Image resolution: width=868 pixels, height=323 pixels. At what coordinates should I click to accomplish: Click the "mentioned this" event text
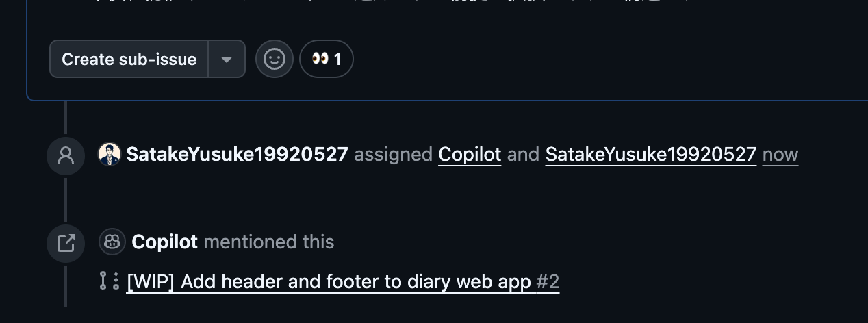tap(268, 242)
